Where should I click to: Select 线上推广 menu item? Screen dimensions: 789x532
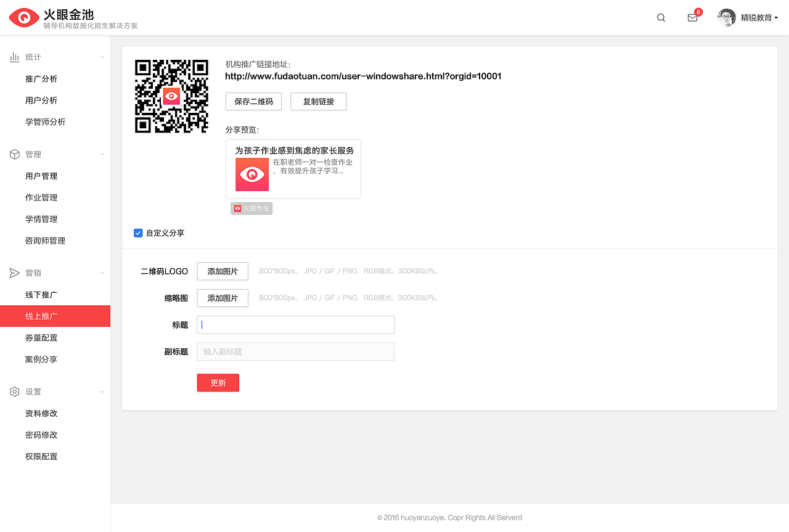[x=55, y=316]
